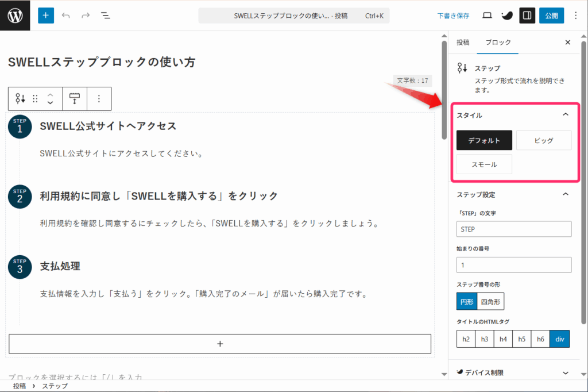Choose h2 as title HTML tag
The width and height of the screenshot is (588, 392).
(466, 339)
